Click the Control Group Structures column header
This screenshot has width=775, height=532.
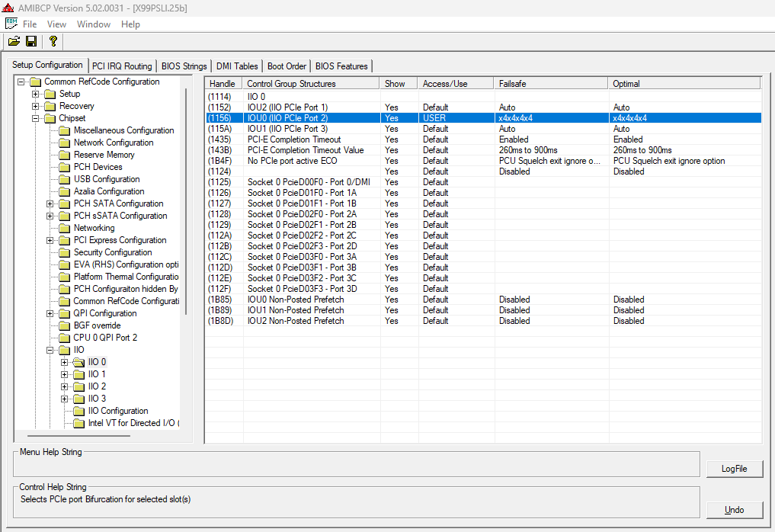311,84
